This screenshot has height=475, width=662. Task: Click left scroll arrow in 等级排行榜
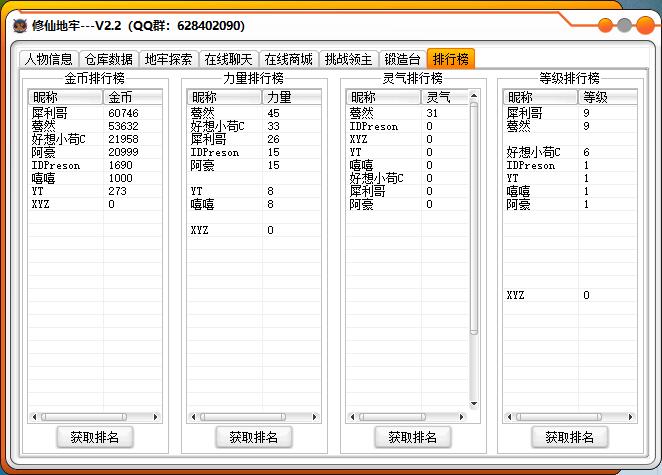(x=509, y=417)
